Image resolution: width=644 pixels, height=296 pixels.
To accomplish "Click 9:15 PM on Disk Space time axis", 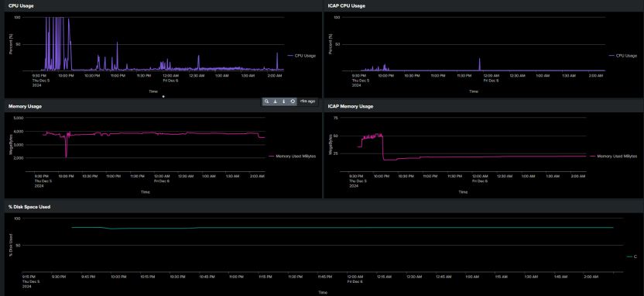I will click(x=29, y=277).
